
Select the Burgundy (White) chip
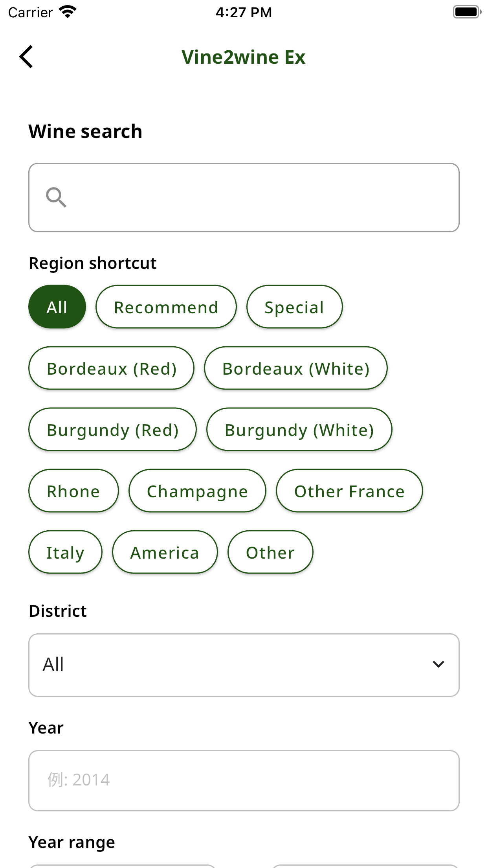(x=299, y=430)
